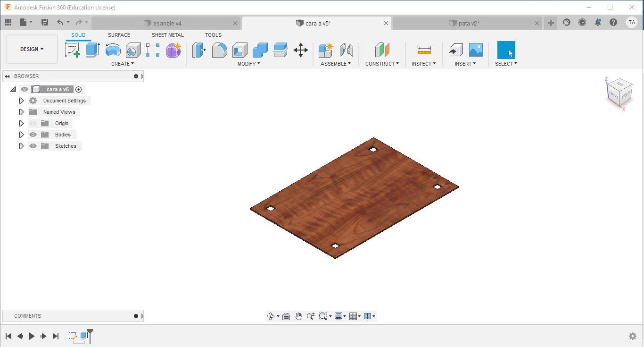The width and height of the screenshot is (644, 347).
Task: Click the ViewCube to reorient the view
Action: 619,93
